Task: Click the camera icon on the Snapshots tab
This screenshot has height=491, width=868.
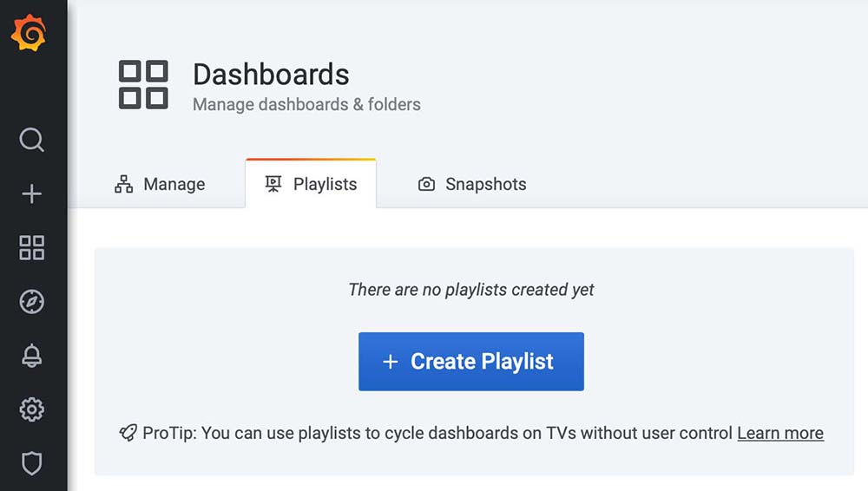Action: 426,184
